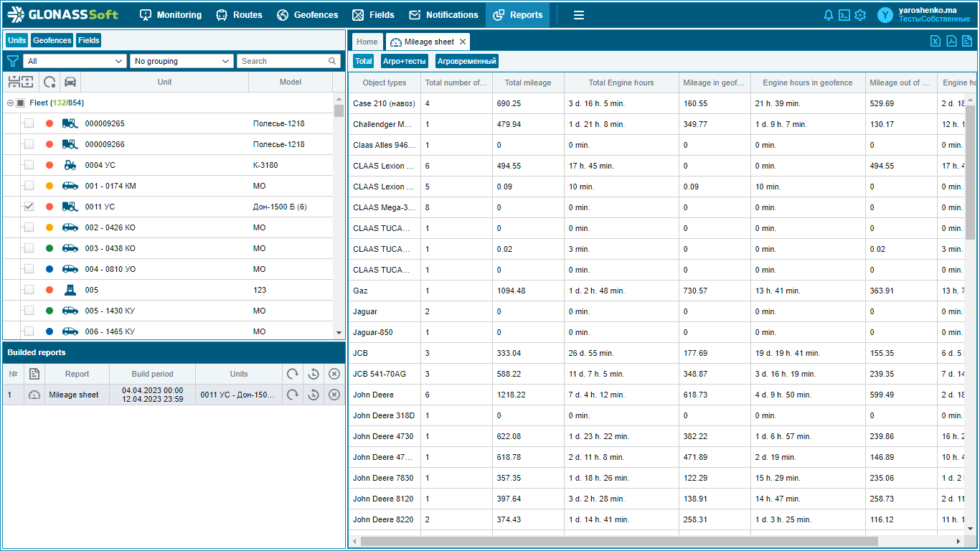Check the box for 003 - 0438 КО

coord(29,248)
